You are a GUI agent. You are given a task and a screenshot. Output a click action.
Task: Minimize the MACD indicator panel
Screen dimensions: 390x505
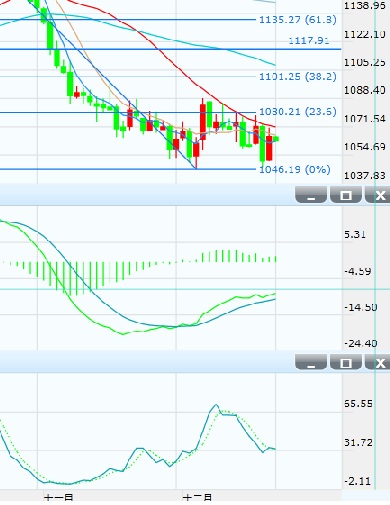[311, 195]
